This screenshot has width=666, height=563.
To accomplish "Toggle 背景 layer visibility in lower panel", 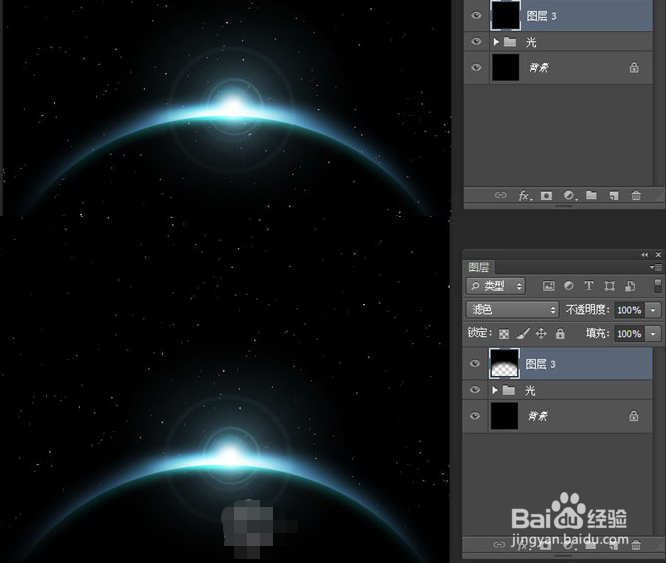I will point(476,416).
